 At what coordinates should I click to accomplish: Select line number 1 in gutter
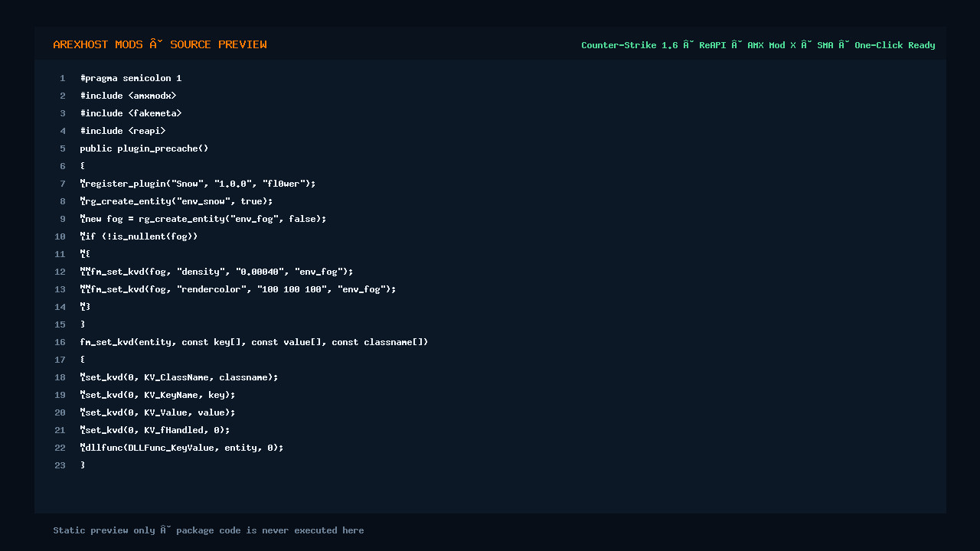[x=62, y=78]
